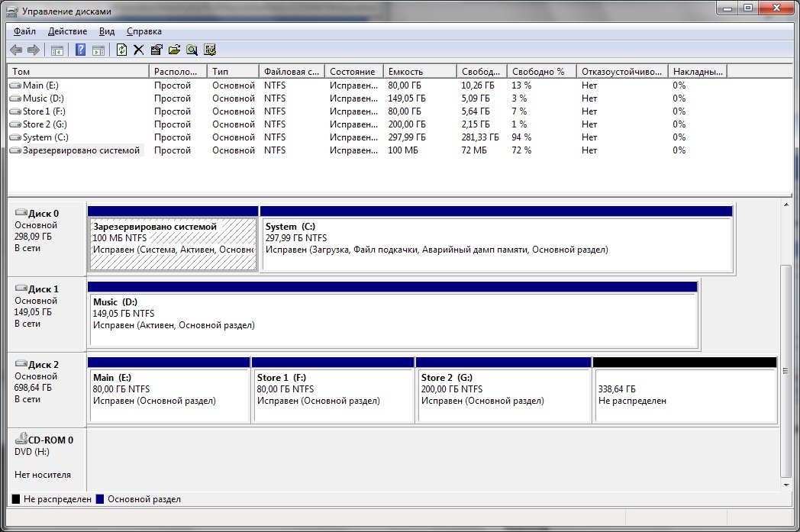Open the Справка menu

[144, 31]
